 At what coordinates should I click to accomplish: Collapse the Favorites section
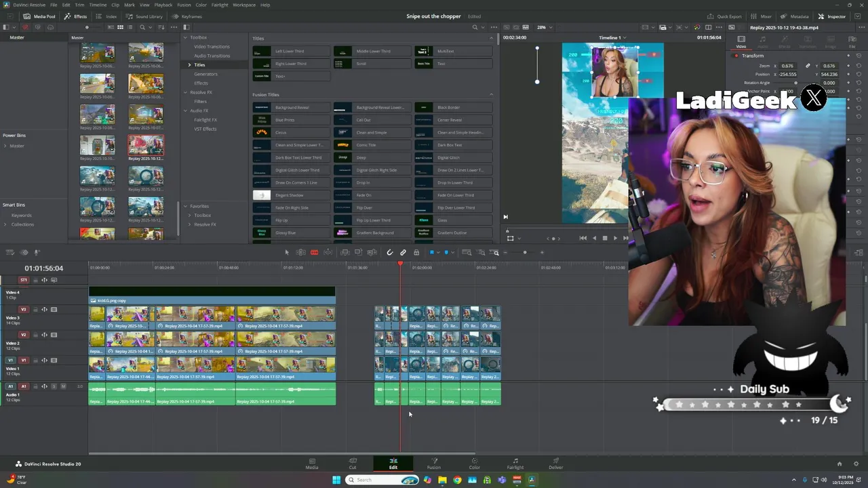(184, 206)
